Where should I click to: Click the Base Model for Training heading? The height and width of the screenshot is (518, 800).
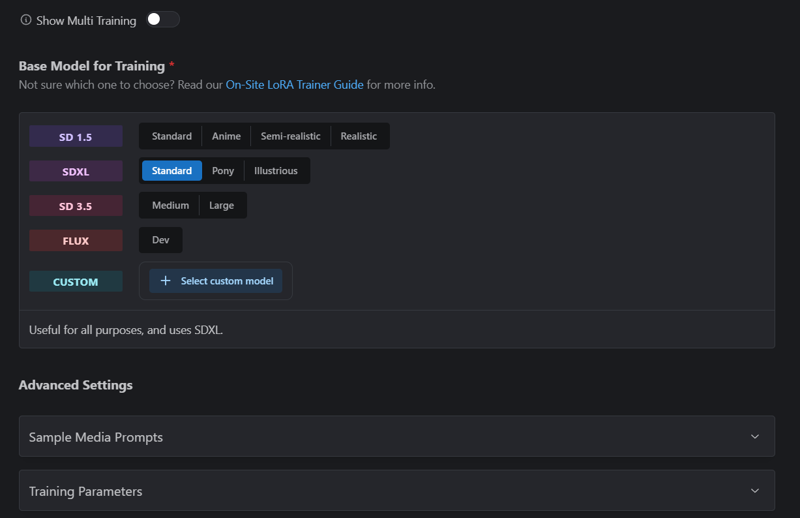click(x=92, y=66)
